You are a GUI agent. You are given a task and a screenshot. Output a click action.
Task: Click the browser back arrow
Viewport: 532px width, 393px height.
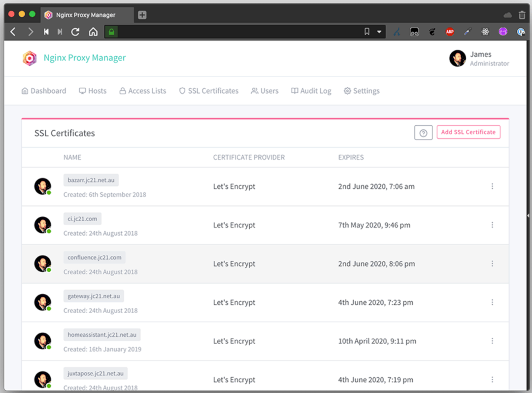[x=13, y=32]
